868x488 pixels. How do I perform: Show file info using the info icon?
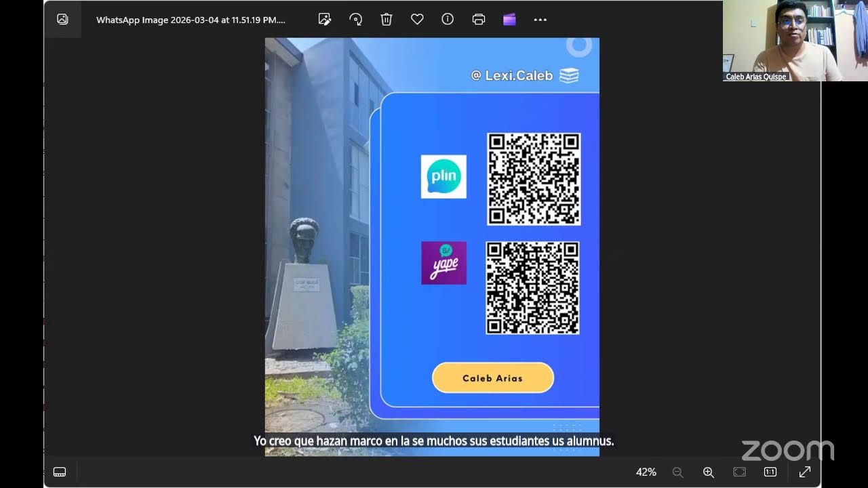(x=448, y=20)
